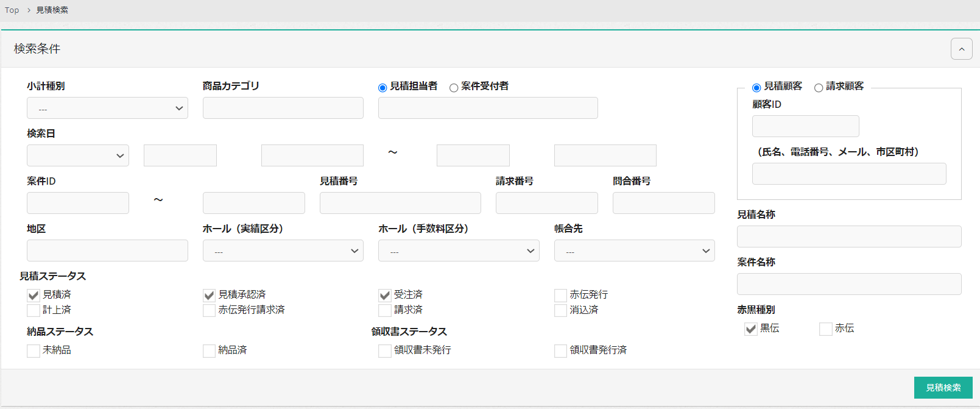Click the 顧客ID input field
This screenshot has height=409, width=980.
[805, 126]
